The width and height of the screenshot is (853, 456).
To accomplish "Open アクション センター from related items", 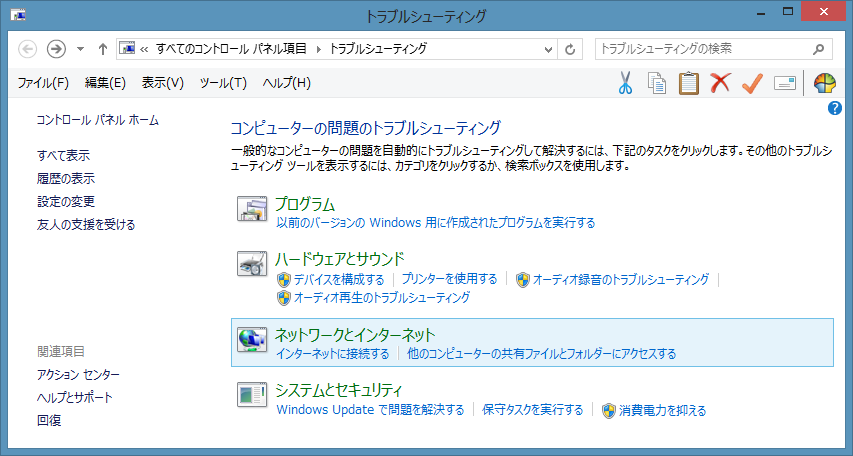I will [x=78, y=374].
